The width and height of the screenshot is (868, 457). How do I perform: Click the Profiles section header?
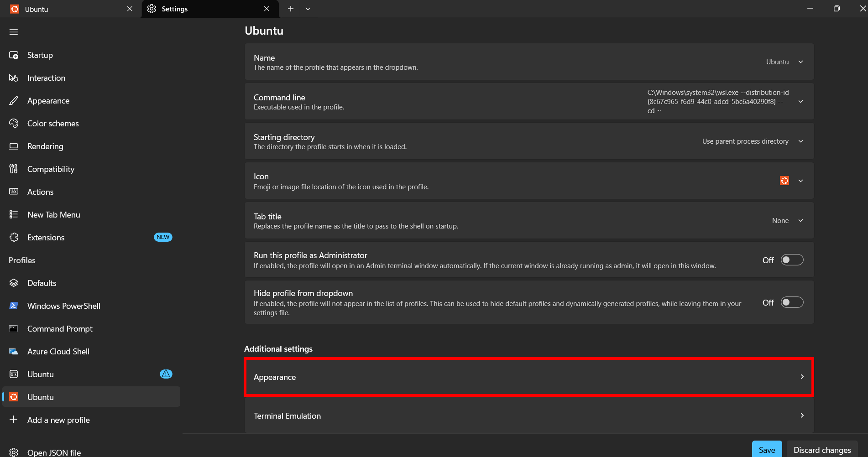(x=22, y=260)
